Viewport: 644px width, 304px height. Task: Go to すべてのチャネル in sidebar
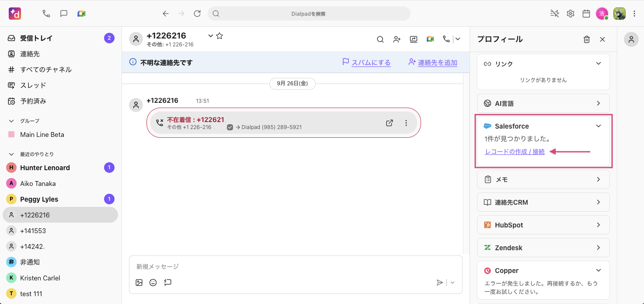(x=45, y=70)
